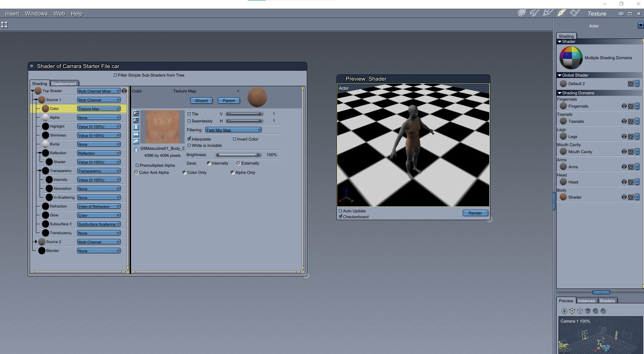This screenshot has height=354, width=644.
Task: Open the Insert menu
Action: point(12,14)
